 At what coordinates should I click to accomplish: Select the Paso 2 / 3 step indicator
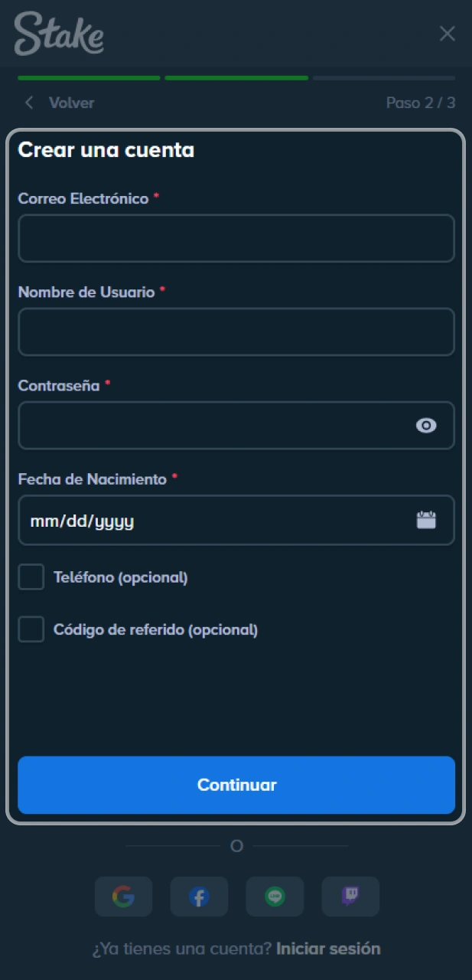pos(421,102)
